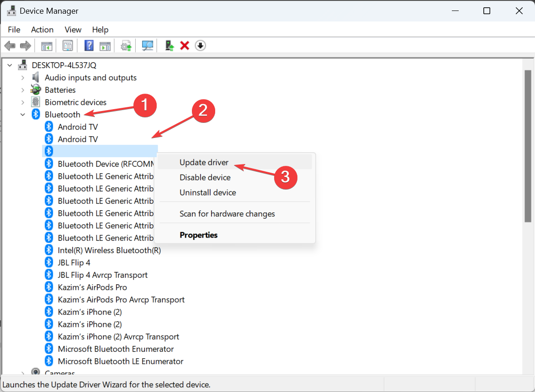Choose Uninstall device from context menu
This screenshot has height=392, width=535.
(235, 192)
